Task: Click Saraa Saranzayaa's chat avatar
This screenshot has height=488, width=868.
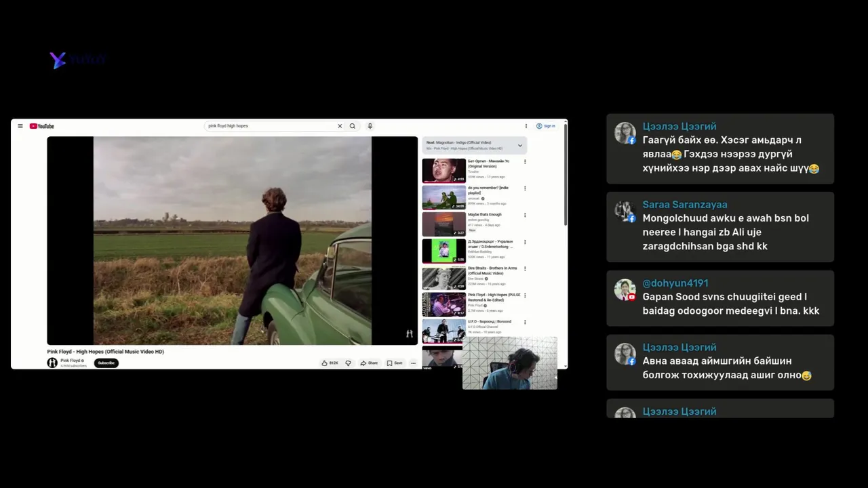Action: 625,211
